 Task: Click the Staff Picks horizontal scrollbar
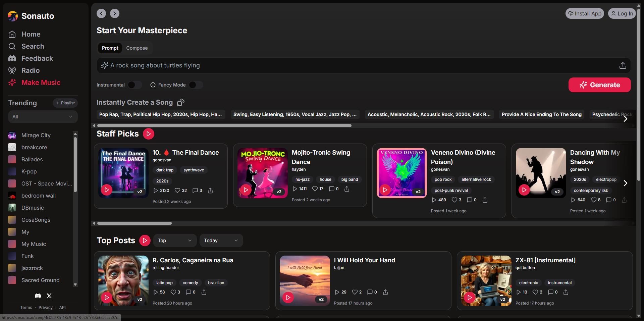tap(135, 223)
